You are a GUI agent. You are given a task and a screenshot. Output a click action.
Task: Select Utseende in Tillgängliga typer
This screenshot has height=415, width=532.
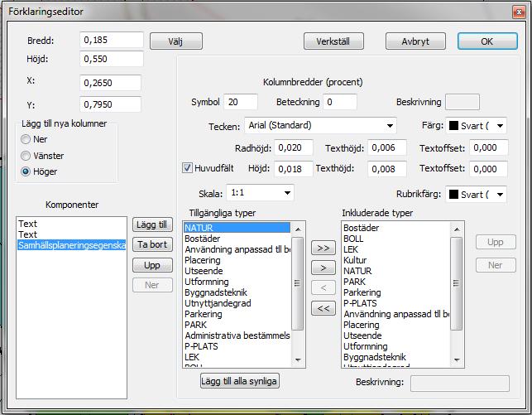pyautogui.click(x=237, y=271)
